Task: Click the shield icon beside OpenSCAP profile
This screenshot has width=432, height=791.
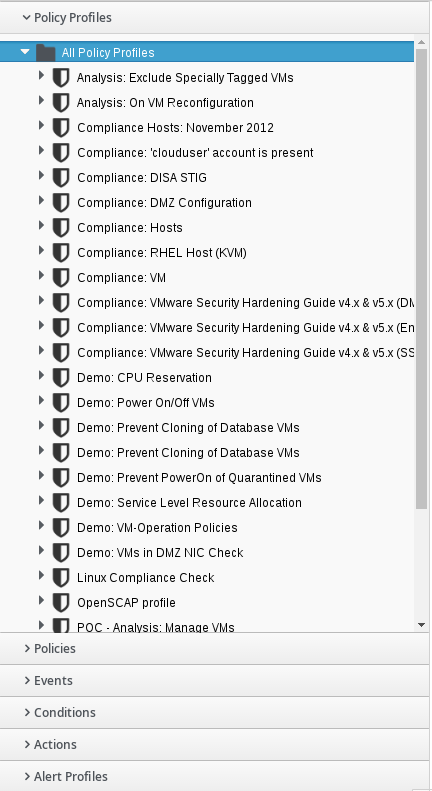Action: click(x=61, y=602)
